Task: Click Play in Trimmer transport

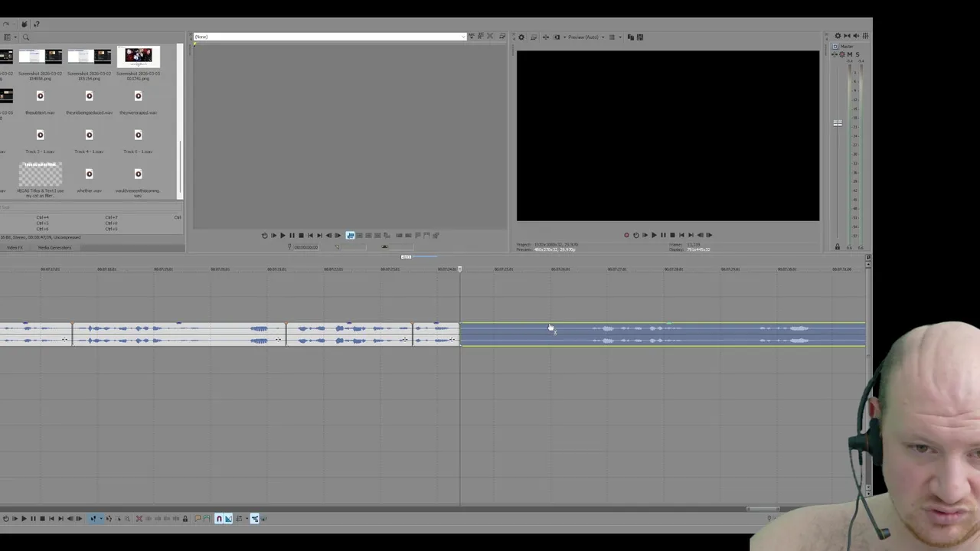Action: point(283,235)
